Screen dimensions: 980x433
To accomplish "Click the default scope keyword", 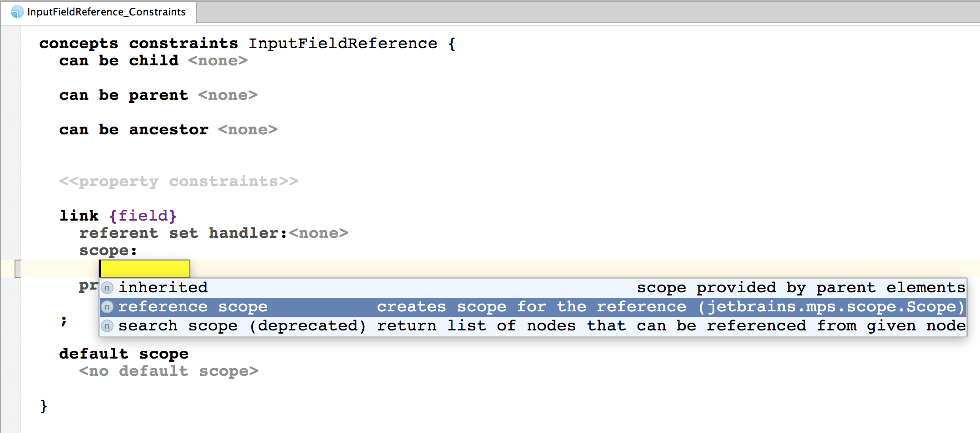I will tap(124, 354).
